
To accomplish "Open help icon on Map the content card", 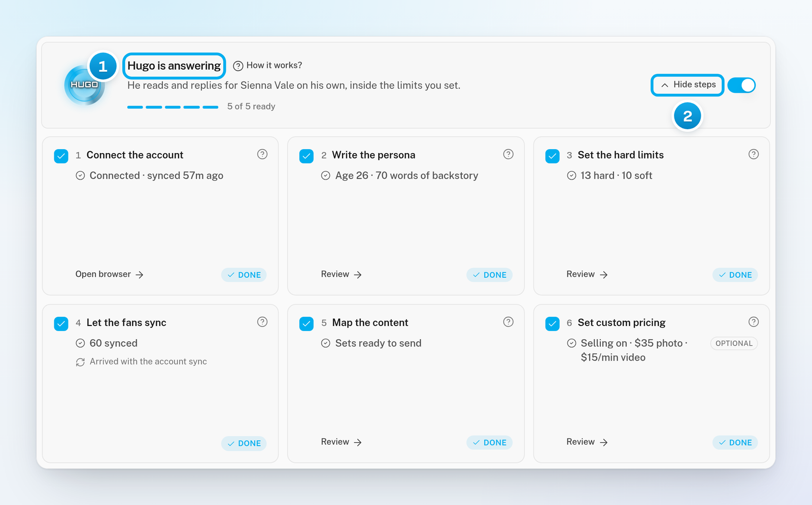I will click(508, 322).
